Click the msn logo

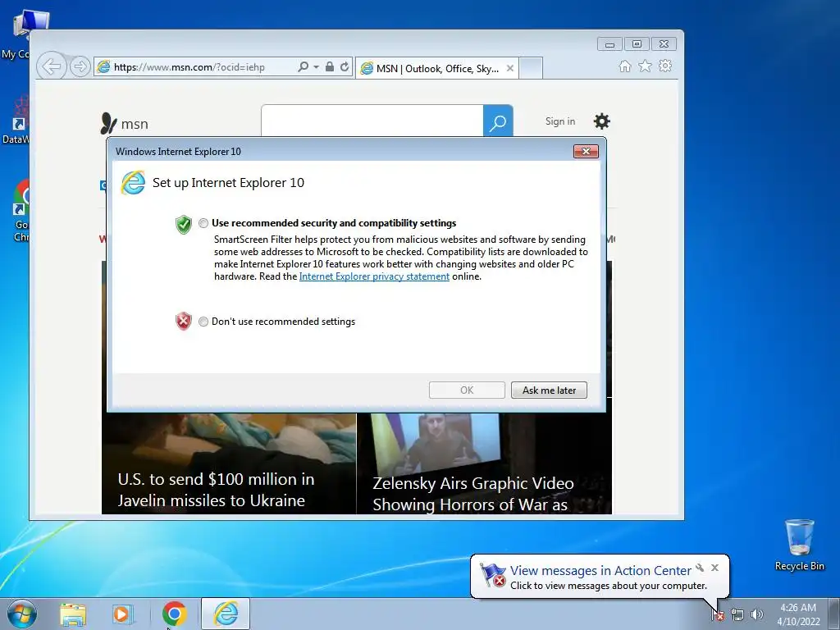(124, 124)
